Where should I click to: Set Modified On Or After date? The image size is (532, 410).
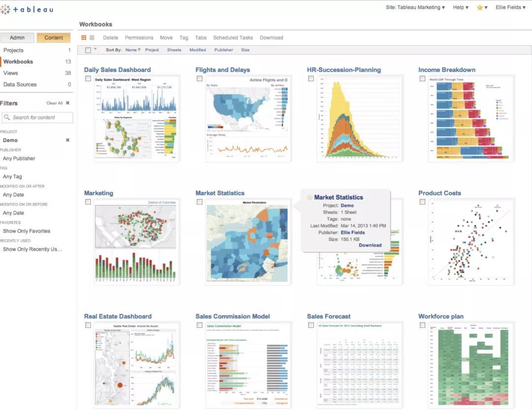(13, 195)
